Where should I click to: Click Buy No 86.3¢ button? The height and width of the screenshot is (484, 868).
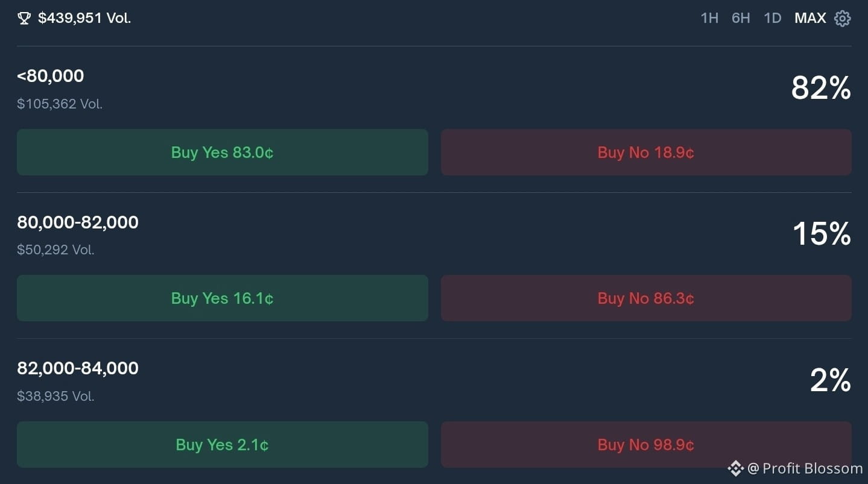coord(646,298)
